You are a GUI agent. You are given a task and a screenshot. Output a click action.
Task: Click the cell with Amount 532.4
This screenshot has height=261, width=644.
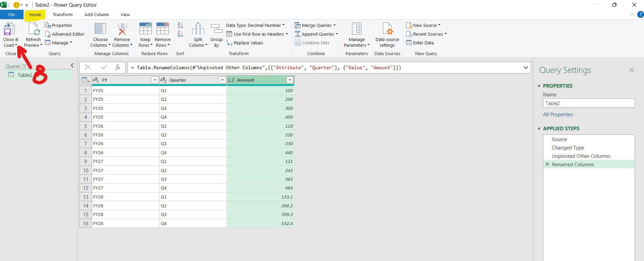point(260,223)
